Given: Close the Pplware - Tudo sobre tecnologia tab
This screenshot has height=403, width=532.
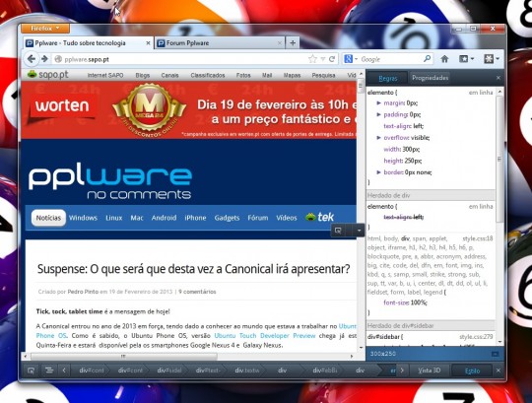Looking at the screenshot, I should point(148,43).
